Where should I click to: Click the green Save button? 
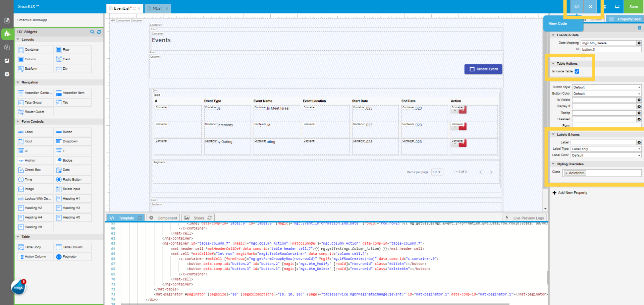tap(633, 7)
